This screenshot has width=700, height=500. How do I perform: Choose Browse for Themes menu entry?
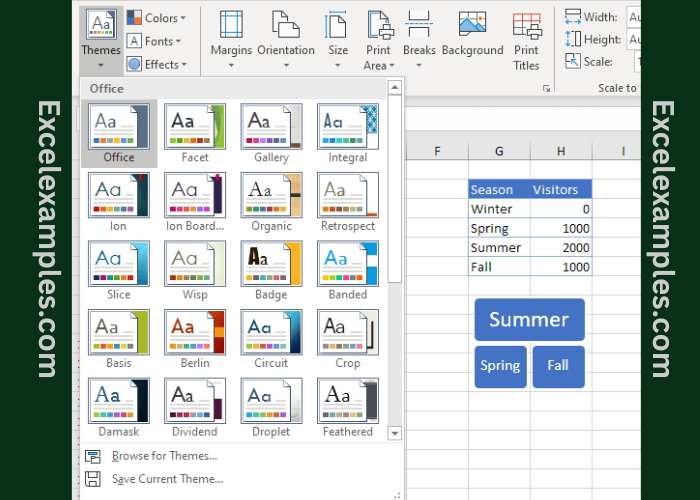(164, 456)
